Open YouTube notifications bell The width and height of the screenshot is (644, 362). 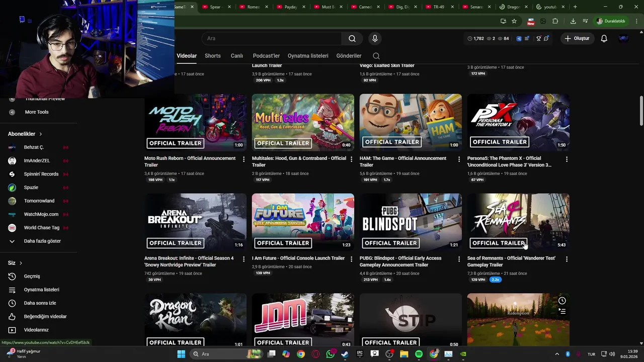pos(604,38)
